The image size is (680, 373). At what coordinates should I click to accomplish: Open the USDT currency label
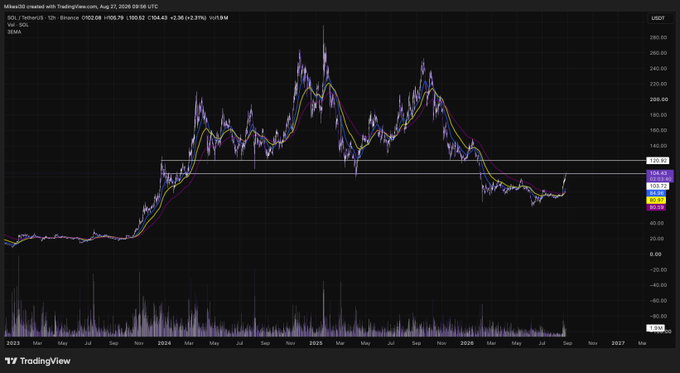coord(658,18)
